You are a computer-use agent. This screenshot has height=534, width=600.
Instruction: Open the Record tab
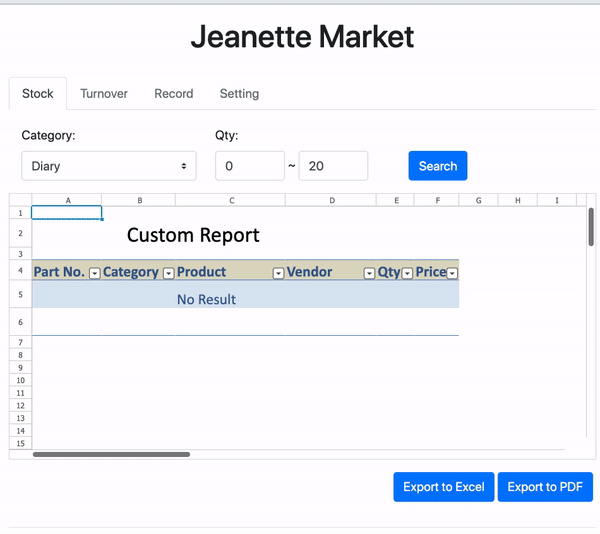pyautogui.click(x=173, y=94)
